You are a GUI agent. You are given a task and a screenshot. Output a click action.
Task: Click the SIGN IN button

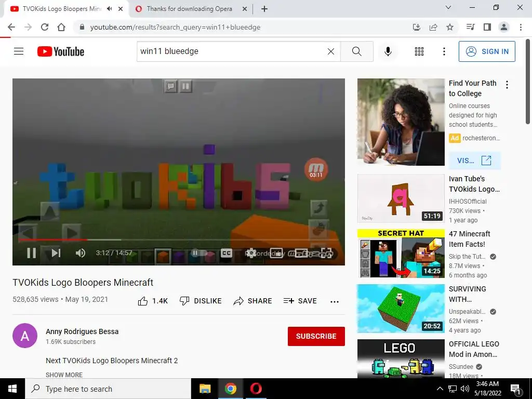487,51
